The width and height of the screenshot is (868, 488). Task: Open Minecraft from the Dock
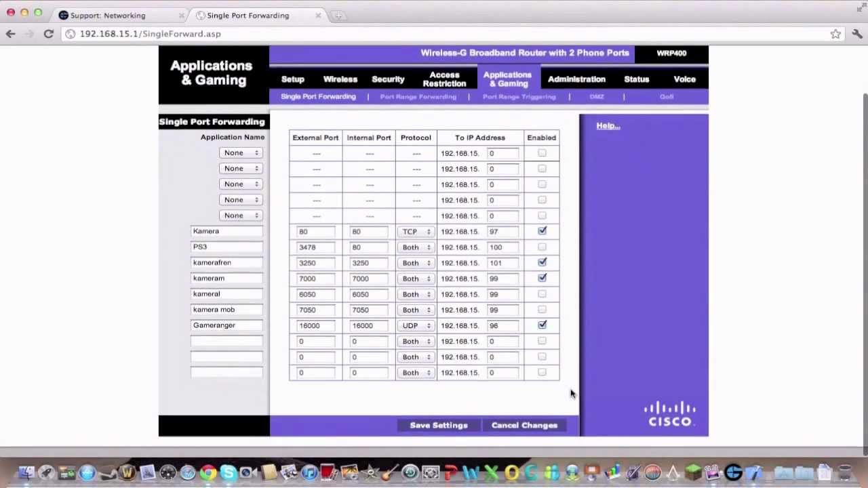pyautogui.click(x=693, y=472)
